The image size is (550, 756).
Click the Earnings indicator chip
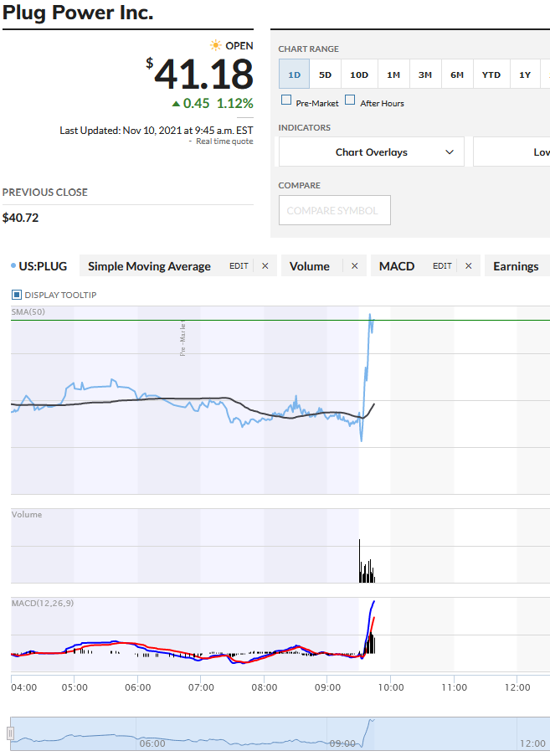pyautogui.click(x=516, y=266)
